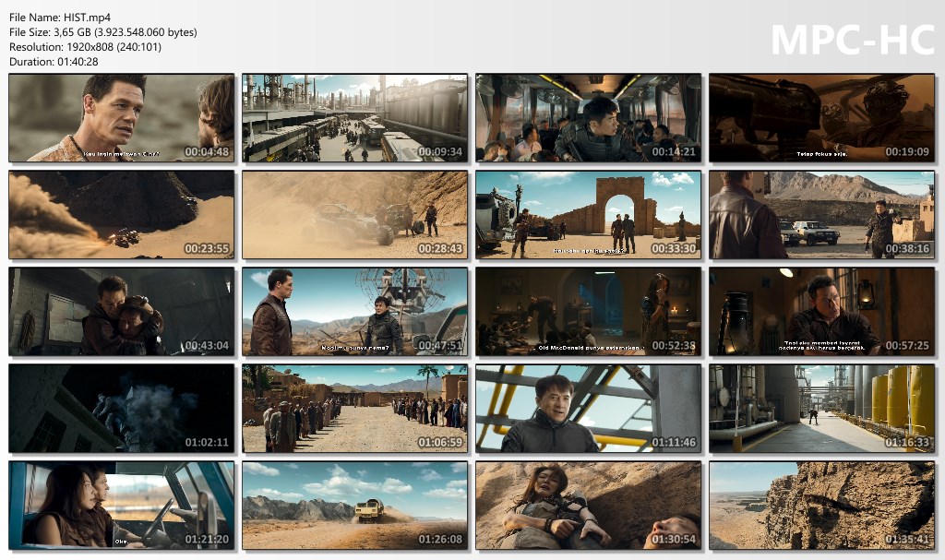Open the yellow tanks thumbnail at 01:16:33

pos(821,409)
